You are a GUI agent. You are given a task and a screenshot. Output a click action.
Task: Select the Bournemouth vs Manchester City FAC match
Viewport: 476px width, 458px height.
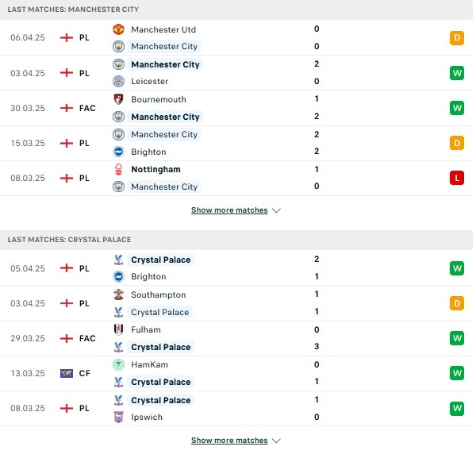[236, 108]
